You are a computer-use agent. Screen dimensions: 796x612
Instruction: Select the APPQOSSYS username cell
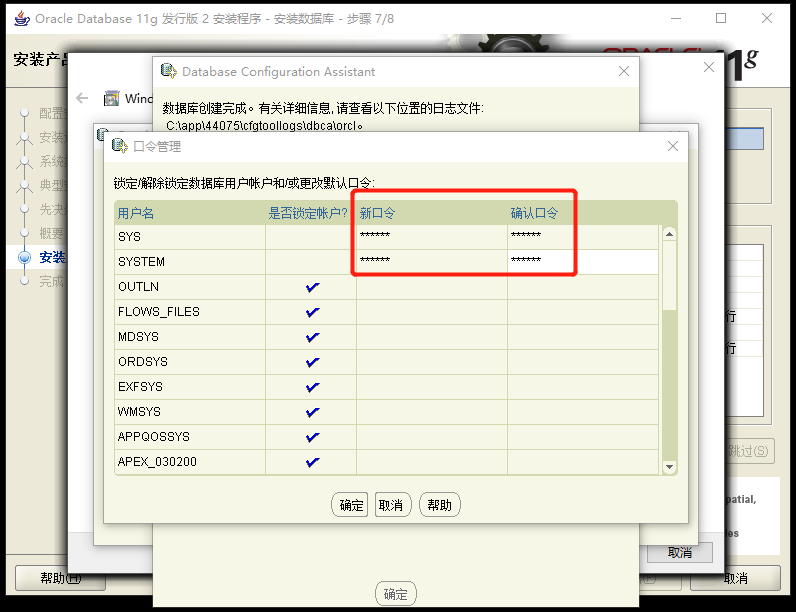190,436
